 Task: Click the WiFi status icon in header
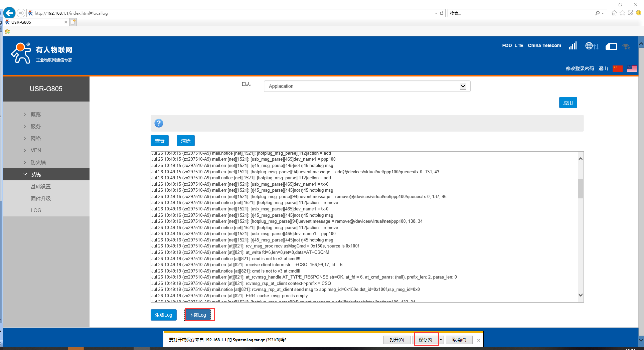click(626, 46)
